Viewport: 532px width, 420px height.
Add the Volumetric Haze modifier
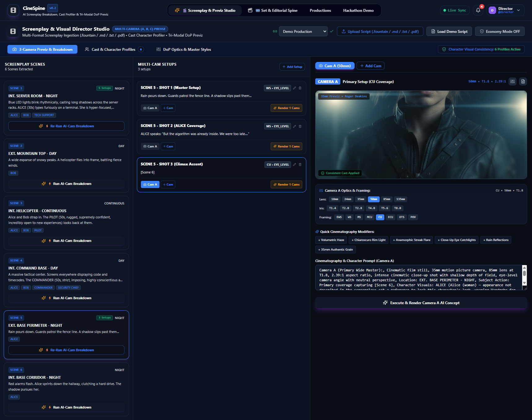pyautogui.click(x=331, y=240)
